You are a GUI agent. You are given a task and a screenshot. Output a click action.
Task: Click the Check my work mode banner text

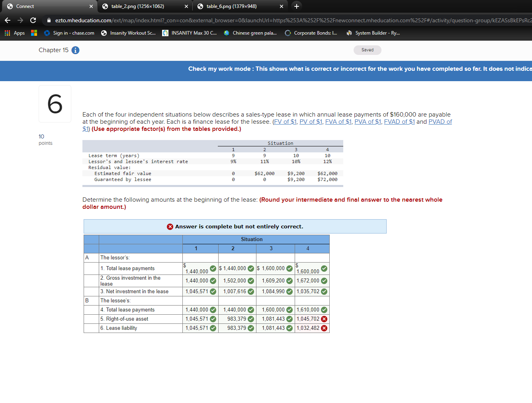pyautogui.click(x=360, y=69)
